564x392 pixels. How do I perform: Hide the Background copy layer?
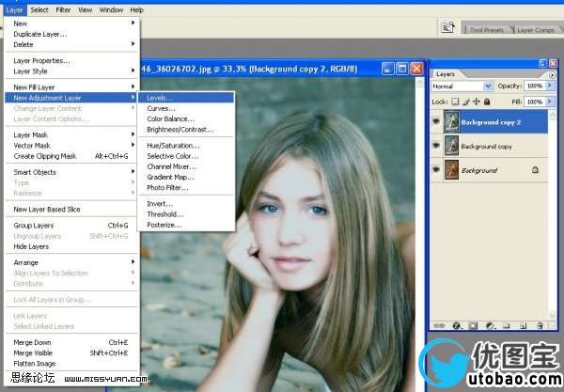tap(436, 146)
